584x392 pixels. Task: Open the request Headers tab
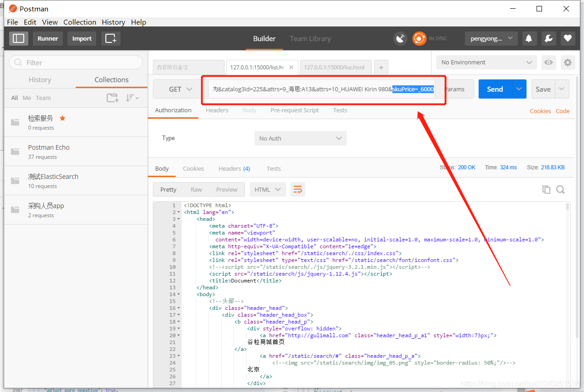pyautogui.click(x=217, y=110)
